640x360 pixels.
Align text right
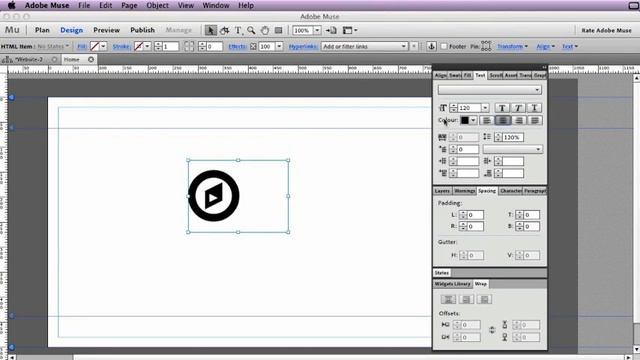[518, 120]
